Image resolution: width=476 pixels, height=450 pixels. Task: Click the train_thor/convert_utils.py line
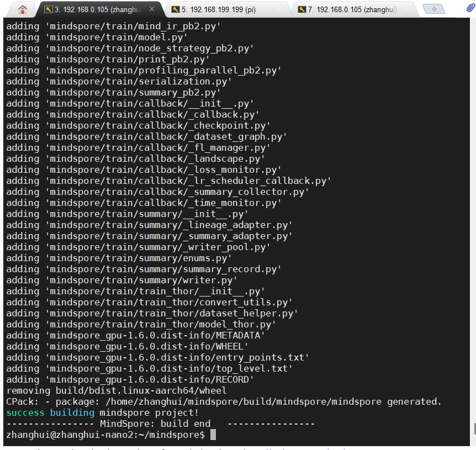(149, 302)
